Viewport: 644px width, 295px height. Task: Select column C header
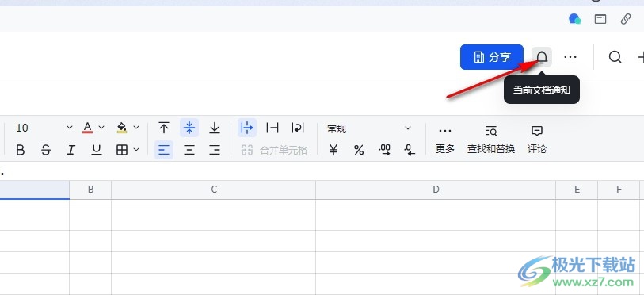click(x=214, y=190)
